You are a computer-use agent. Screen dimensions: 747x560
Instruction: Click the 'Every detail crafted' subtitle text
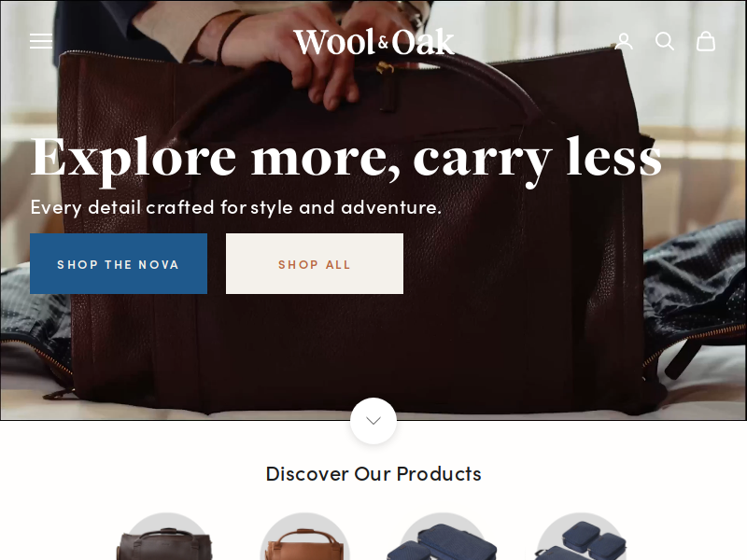236,207
